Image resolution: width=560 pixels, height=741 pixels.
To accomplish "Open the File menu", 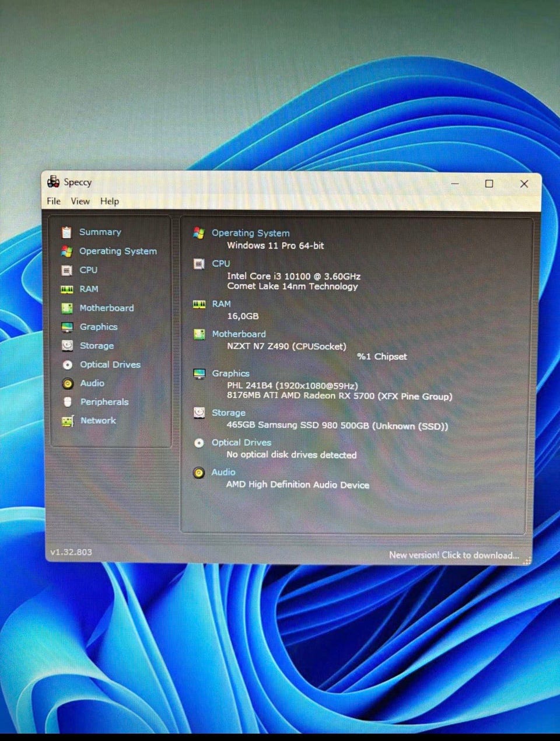I will coord(54,201).
